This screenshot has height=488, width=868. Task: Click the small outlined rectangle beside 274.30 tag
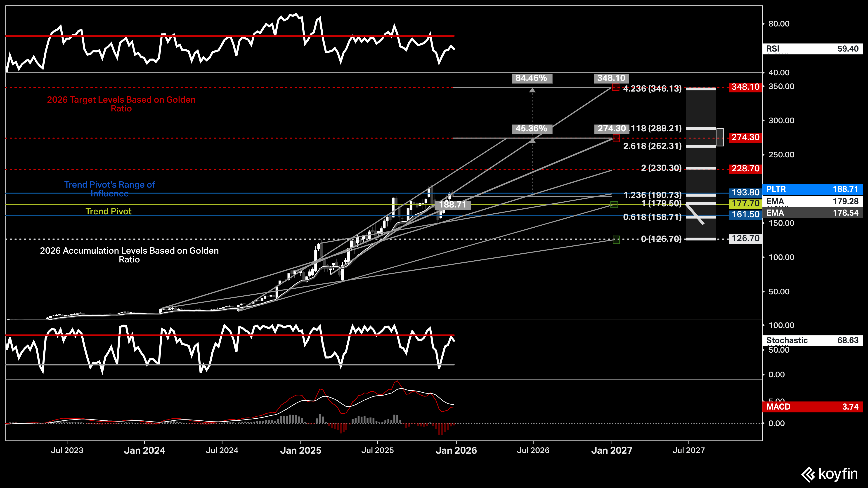720,137
